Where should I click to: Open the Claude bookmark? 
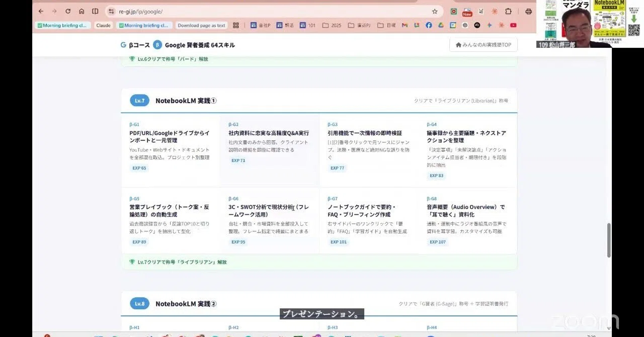(x=103, y=25)
